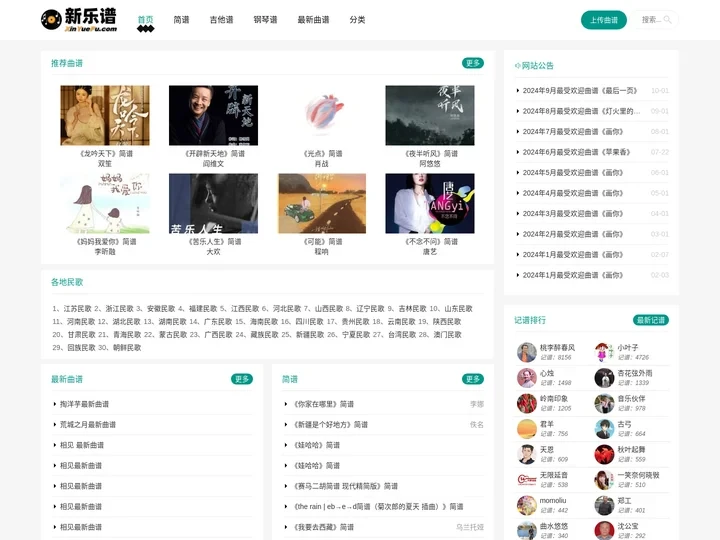Open 心炫 user avatar
Viewport: 720px width, 540px height.
526,378
